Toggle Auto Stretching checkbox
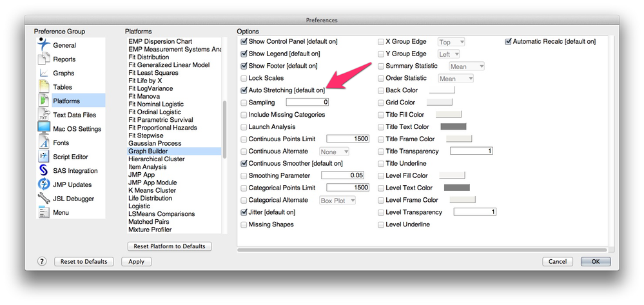644x305 pixels. [x=244, y=90]
